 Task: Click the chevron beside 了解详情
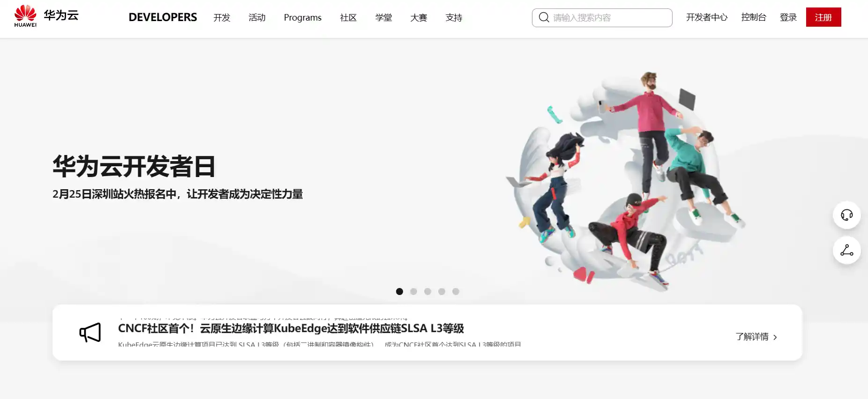pyautogui.click(x=775, y=337)
